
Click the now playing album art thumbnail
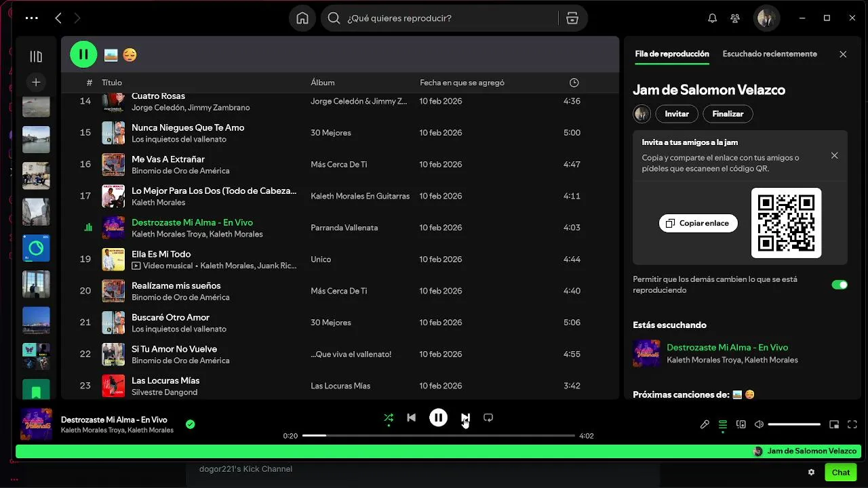(36, 424)
